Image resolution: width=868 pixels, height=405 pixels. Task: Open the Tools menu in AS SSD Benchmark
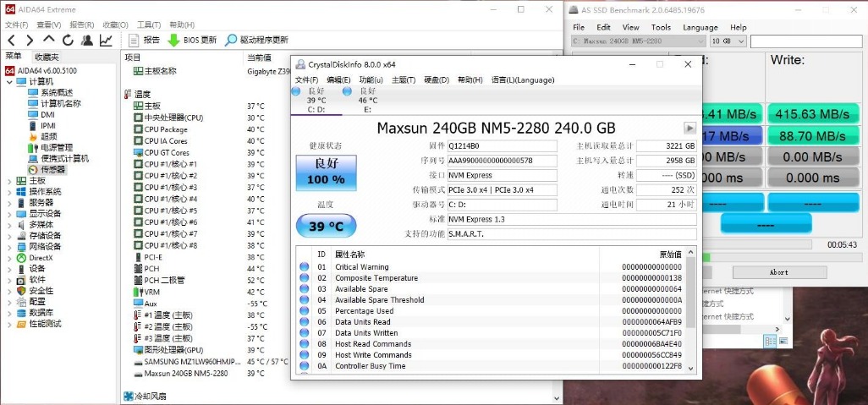tap(661, 27)
